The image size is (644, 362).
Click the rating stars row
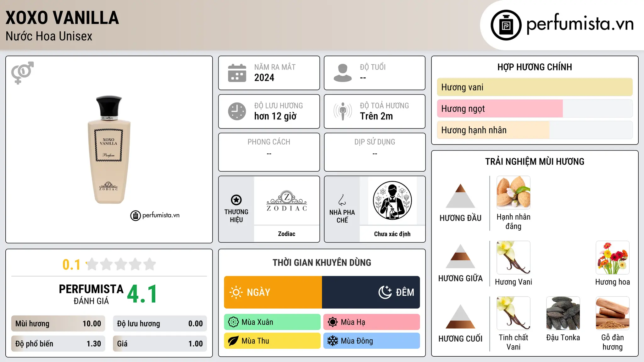pyautogui.click(x=121, y=264)
